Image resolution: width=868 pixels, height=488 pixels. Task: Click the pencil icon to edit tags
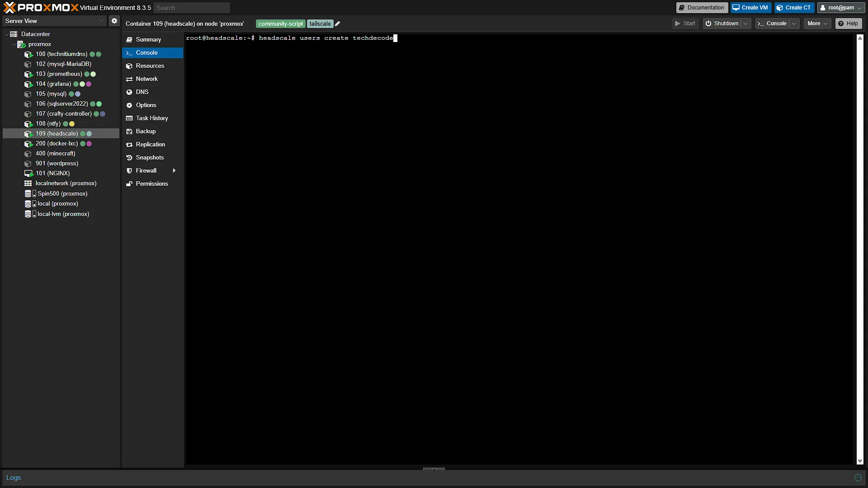click(x=337, y=24)
